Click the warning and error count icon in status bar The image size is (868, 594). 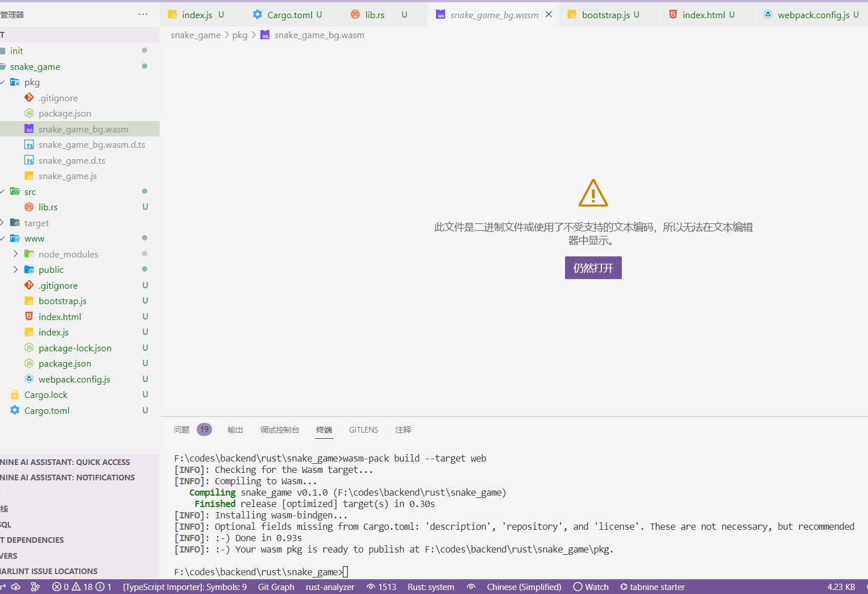pyautogui.click(x=81, y=587)
